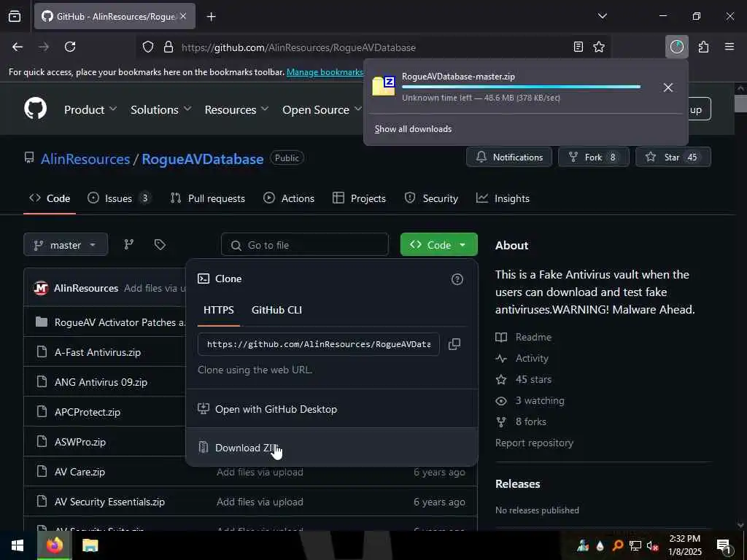The image size is (747, 560).
Task: Go back using the browser back arrow
Action: coord(18,47)
